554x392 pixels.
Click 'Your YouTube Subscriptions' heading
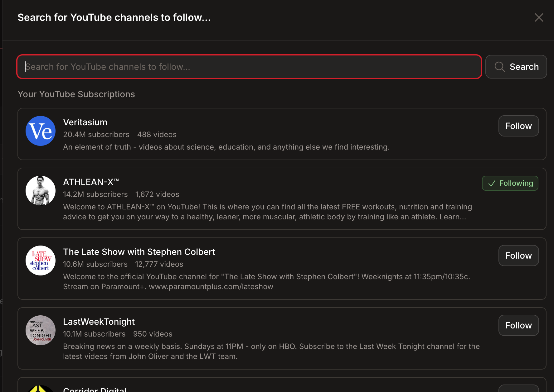click(76, 94)
